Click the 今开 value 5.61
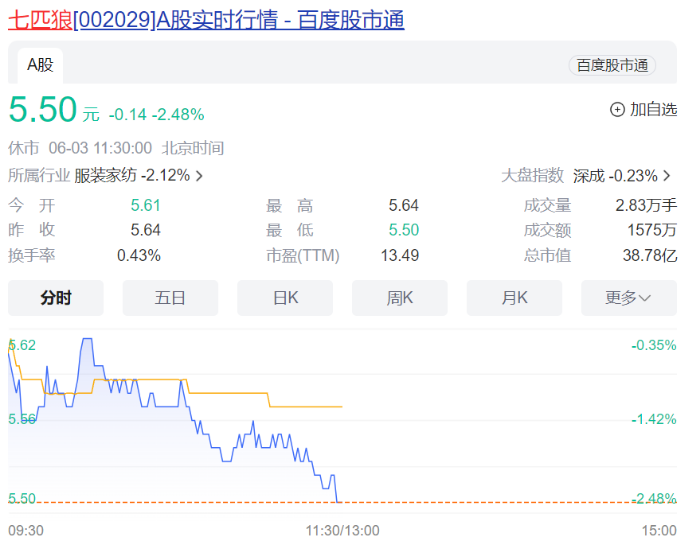The height and width of the screenshot is (537, 700). coord(146,205)
